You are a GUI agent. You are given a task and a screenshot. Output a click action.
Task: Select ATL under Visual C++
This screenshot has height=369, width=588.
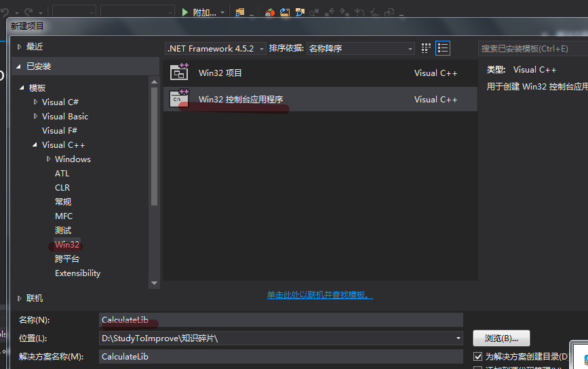[x=62, y=173]
